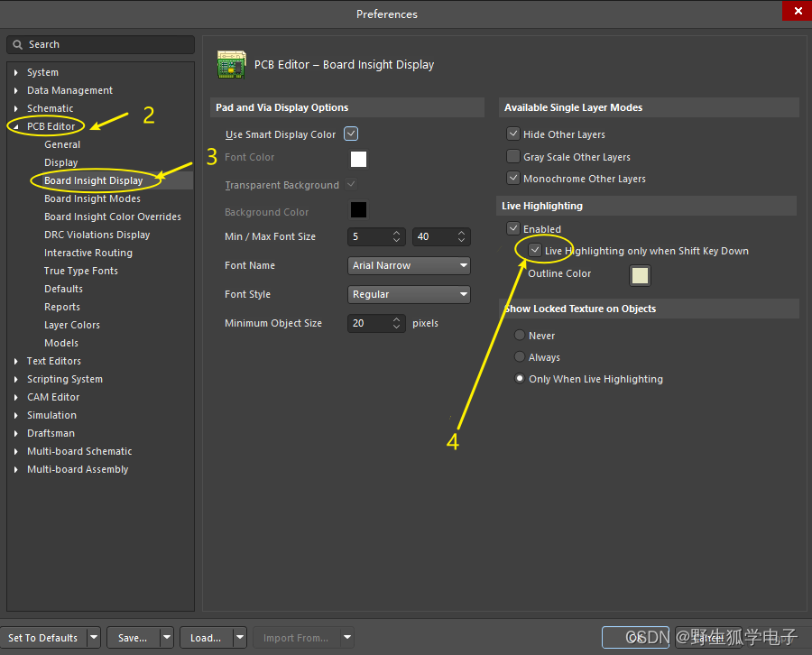Viewport: 812px width, 655px height.
Task: Click the Import From... button
Action: [296, 637]
